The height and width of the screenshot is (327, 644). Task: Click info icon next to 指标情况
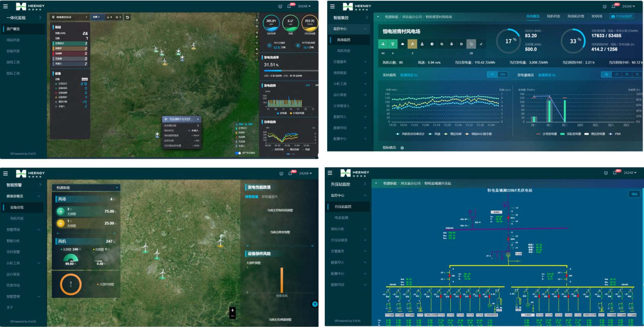402,148
